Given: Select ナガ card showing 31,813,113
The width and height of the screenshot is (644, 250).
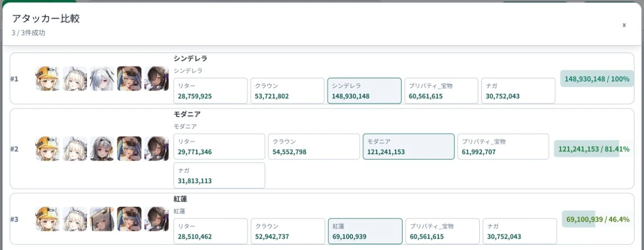Looking at the screenshot, I should [219, 176].
